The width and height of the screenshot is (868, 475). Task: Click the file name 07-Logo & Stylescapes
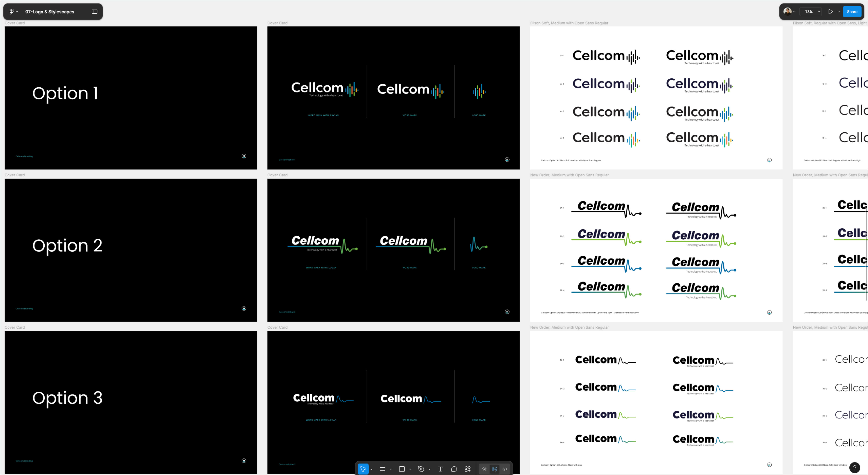[x=49, y=12]
